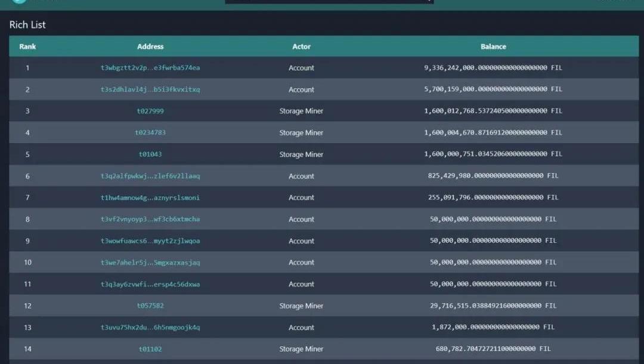Focus the search bar at top
This screenshot has width=644, height=364.
coord(328,1)
